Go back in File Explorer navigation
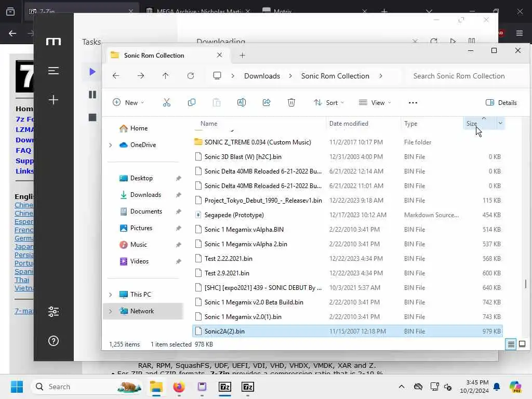Screen dimensions: 532x399 [116, 76]
